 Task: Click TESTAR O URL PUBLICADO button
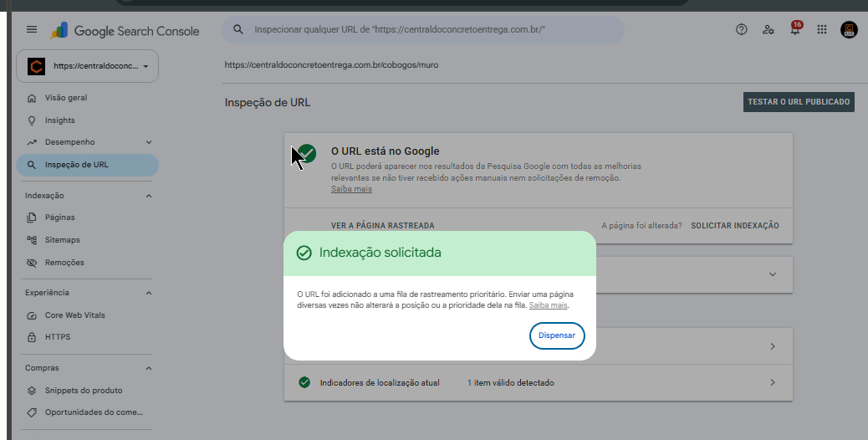coord(799,102)
